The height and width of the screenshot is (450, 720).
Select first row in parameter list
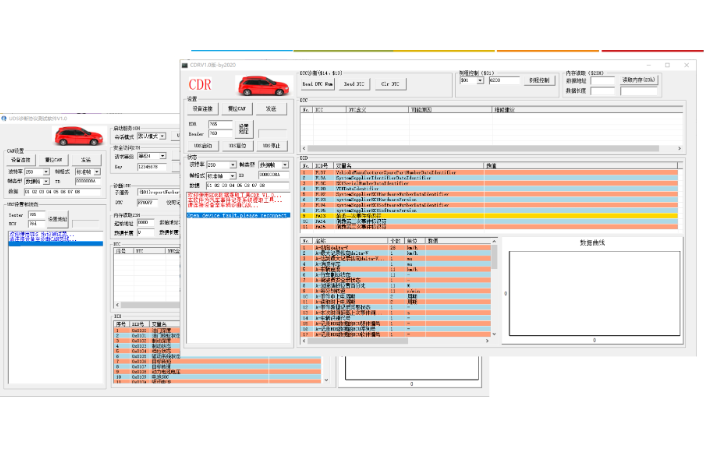[396, 248]
